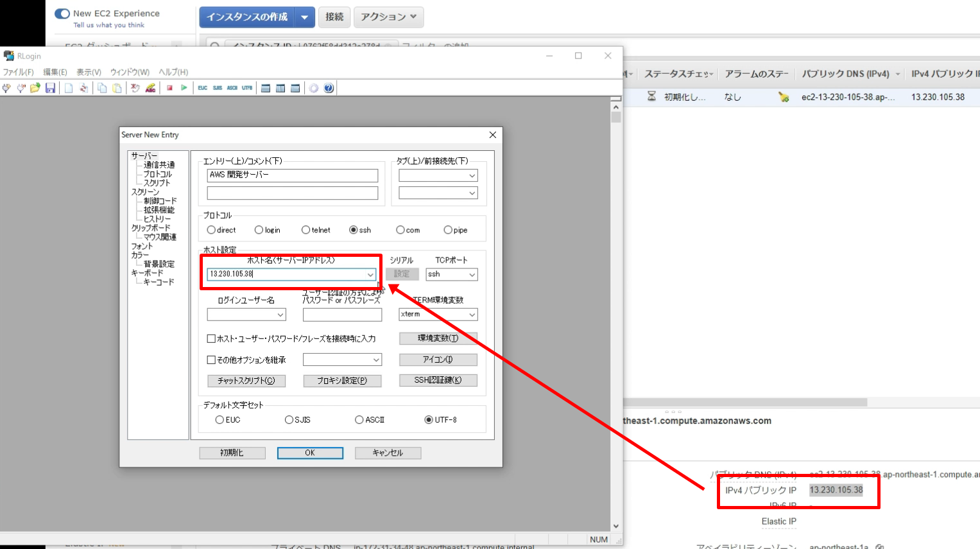Click the SSH認証鍵(K) button
The width and height of the screenshot is (980, 549).
(438, 380)
